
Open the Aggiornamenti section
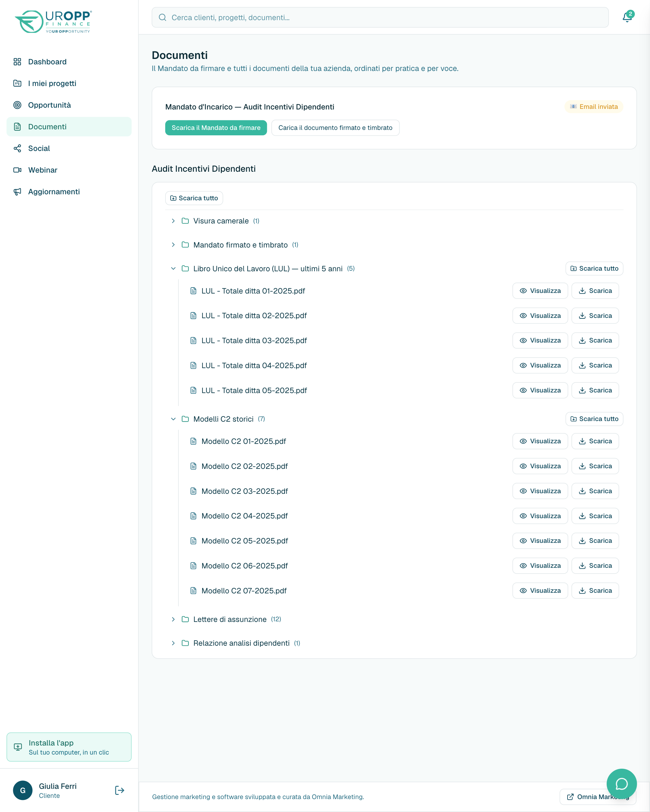tap(69, 192)
